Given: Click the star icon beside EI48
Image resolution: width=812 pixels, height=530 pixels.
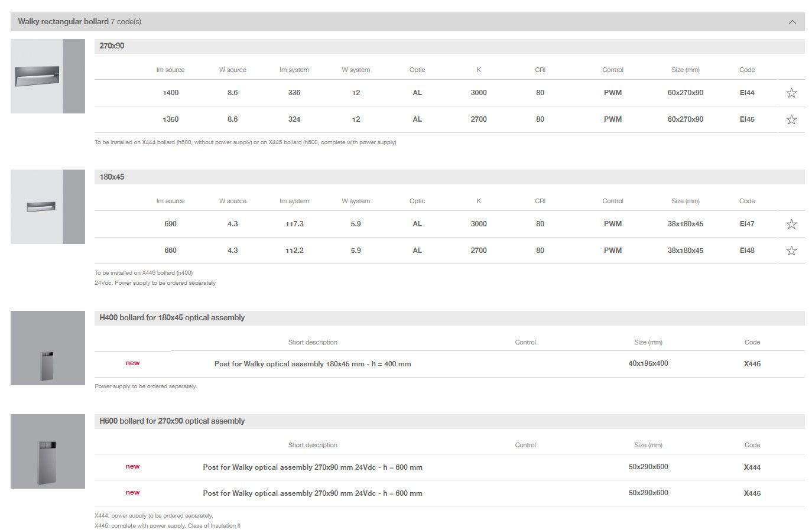Looking at the screenshot, I should 791,251.
